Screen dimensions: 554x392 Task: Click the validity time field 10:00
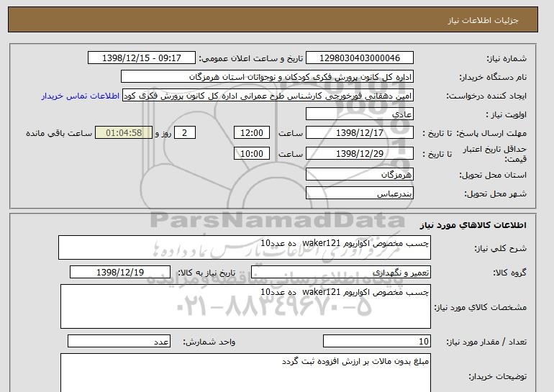(252, 154)
